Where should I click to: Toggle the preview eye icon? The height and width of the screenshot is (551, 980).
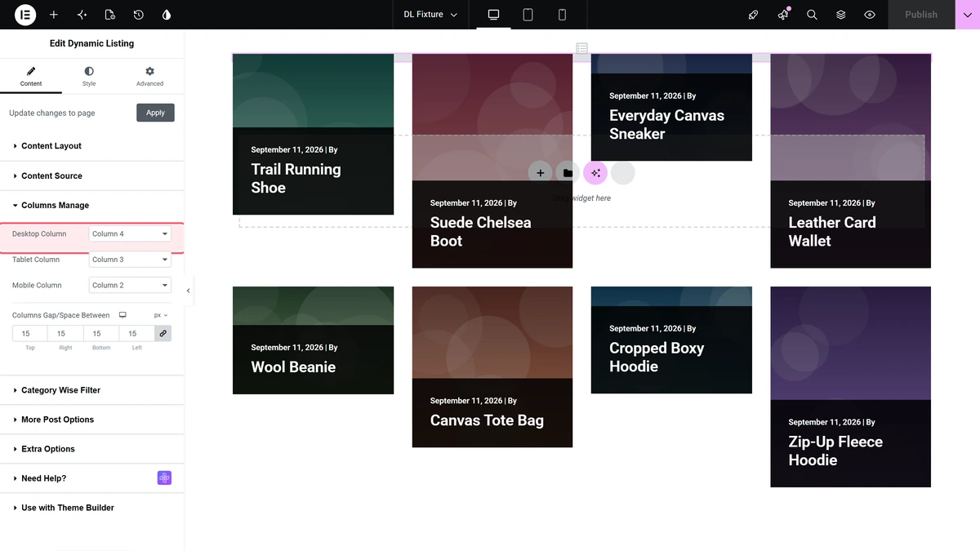pos(870,15)
